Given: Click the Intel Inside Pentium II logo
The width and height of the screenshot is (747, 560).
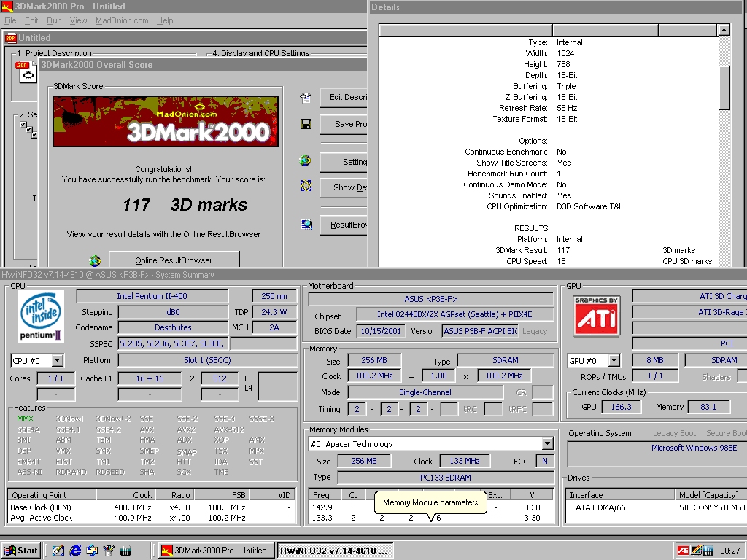Looking at the screenshot, I should tap(42, 316).
